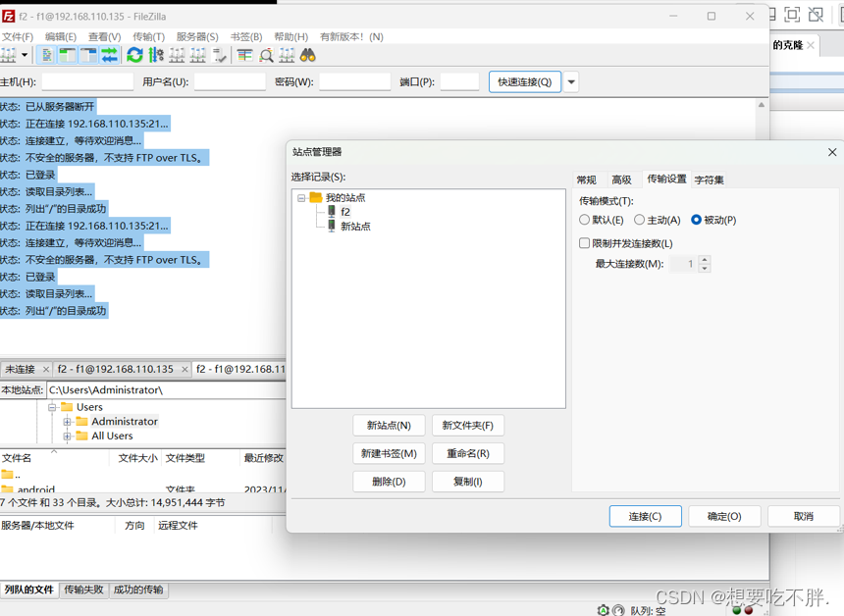Collapse the Users node in local tree
This screenshot has width=844, height=616.
[52, 407]
